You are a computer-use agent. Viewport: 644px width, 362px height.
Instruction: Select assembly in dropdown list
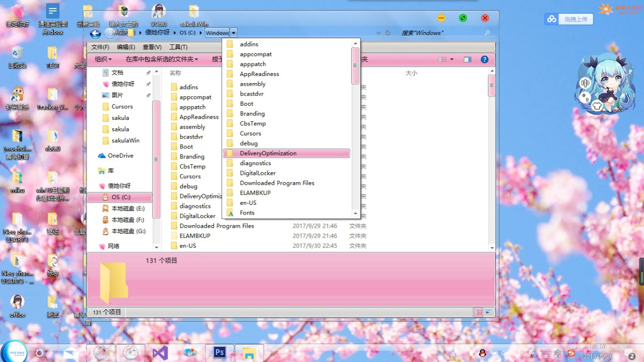tap(287, 84)
